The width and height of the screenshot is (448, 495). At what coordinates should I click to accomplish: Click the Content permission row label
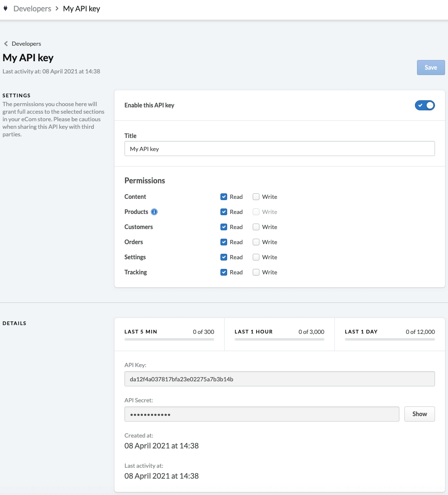(x=135, y=197)
